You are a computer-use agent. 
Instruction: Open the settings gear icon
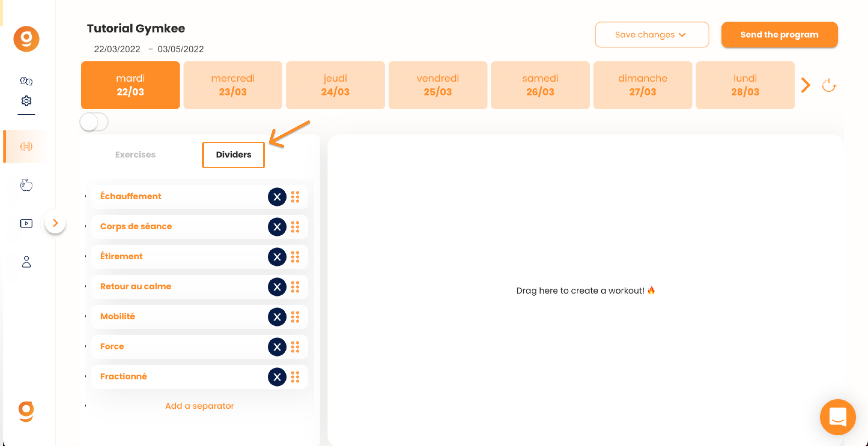26,101
